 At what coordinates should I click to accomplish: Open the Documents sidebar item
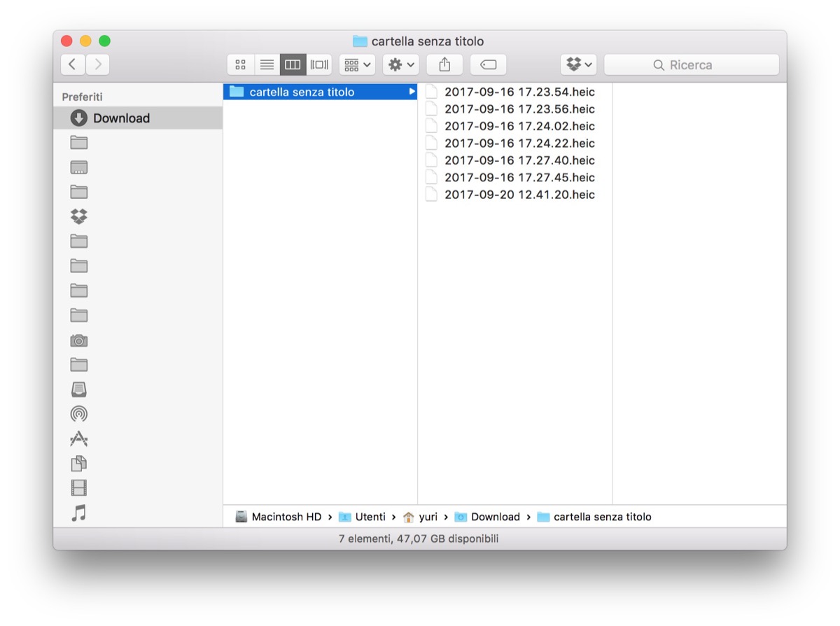(79, 463)
